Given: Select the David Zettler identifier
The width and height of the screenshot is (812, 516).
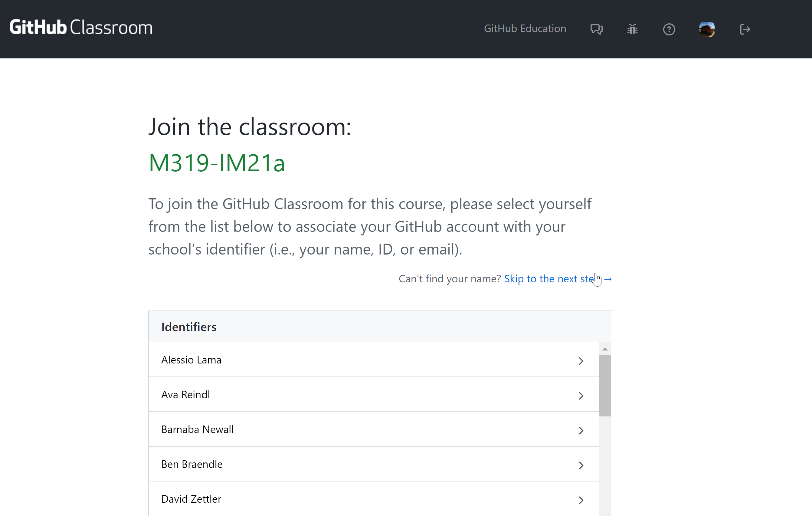Looking at the screenshot, I should tap(374, 499).
